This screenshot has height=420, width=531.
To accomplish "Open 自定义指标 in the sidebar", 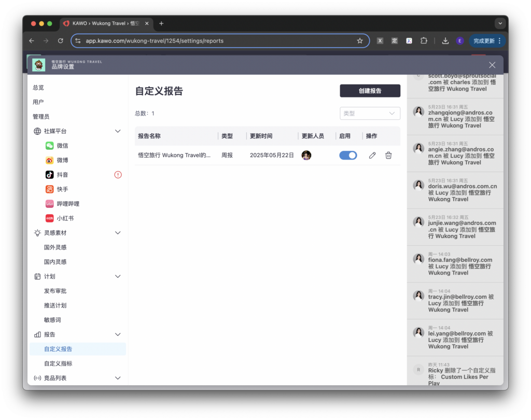I will (58, 363).
